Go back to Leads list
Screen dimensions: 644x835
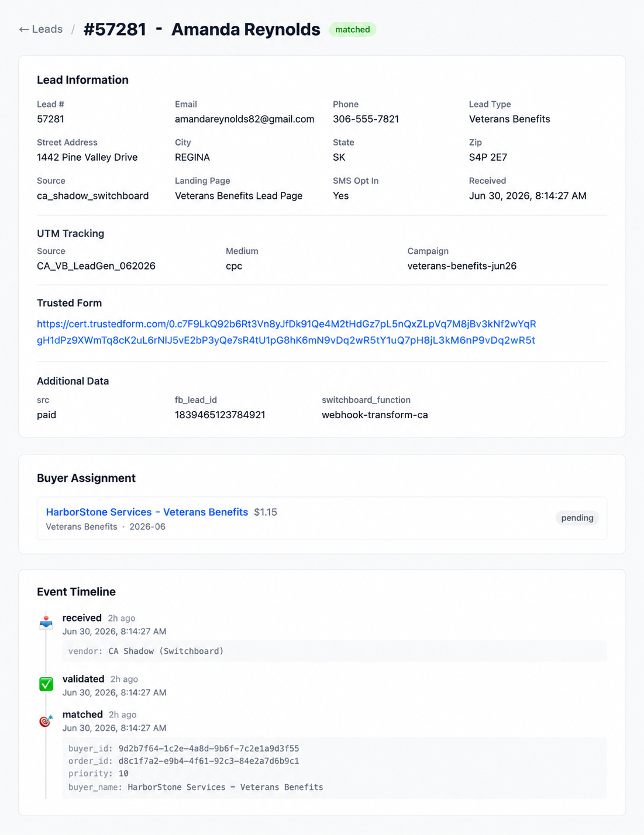[x=41, y=29]
